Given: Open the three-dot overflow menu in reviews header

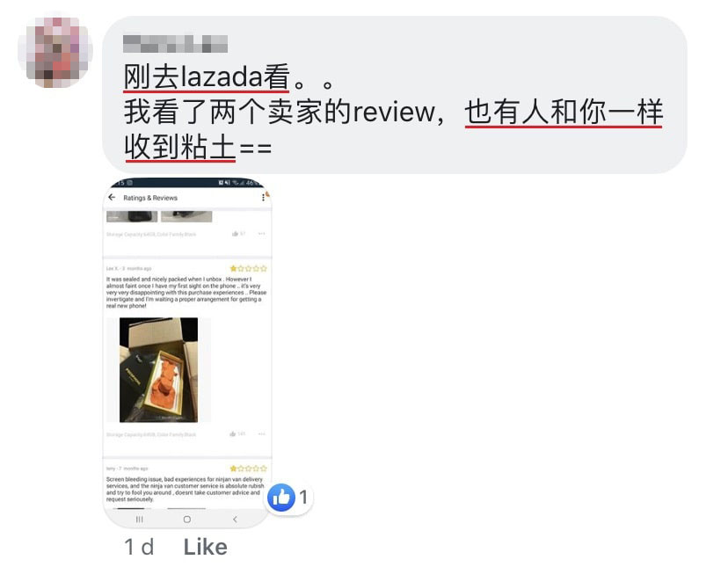Looking at the screenshot, I should (263, 198).
